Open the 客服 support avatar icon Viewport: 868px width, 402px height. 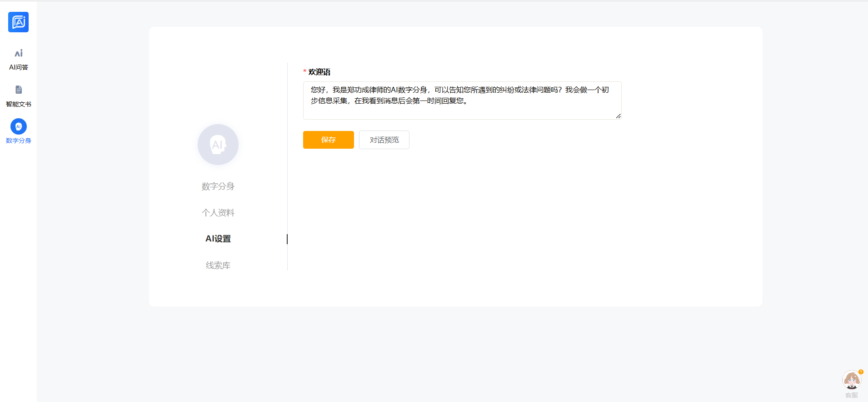click(851, 380)
